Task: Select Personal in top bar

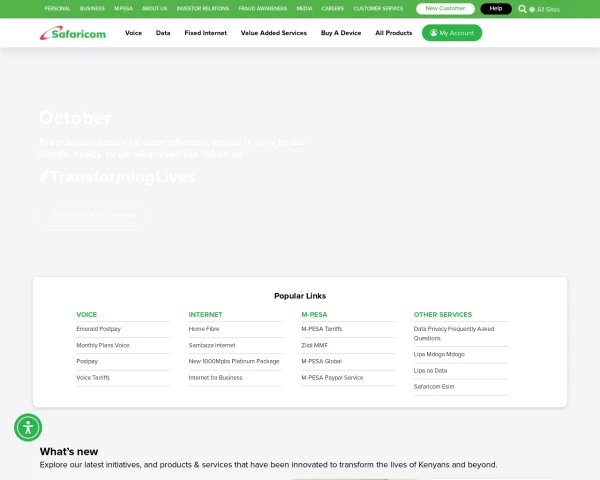Action: [x=57, y=8]
